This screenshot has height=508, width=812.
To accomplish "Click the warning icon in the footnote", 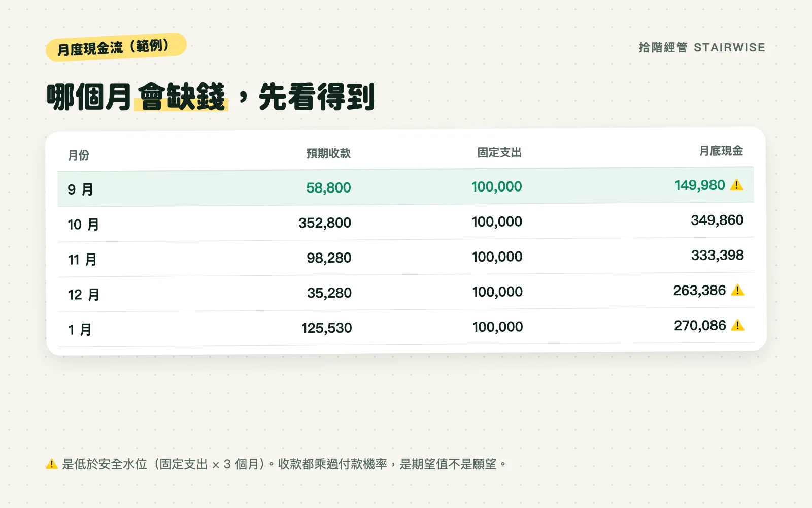I will tap(51, 464).
